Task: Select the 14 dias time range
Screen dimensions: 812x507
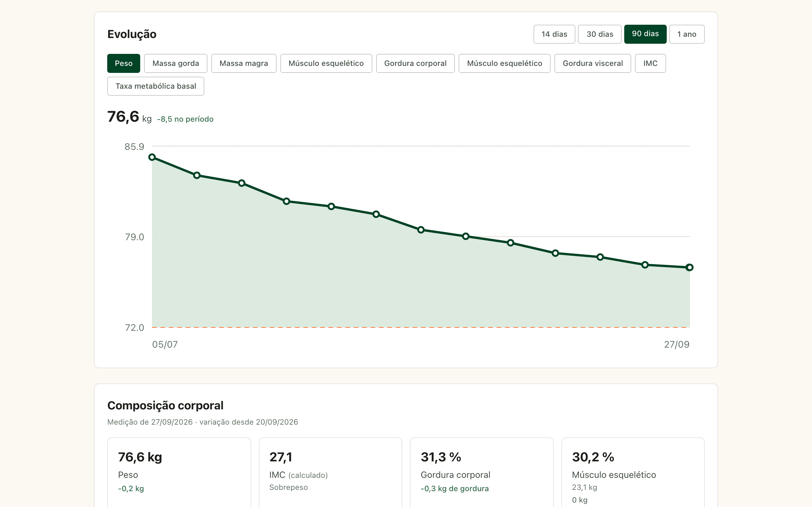Action: click(x=554, y=34)
